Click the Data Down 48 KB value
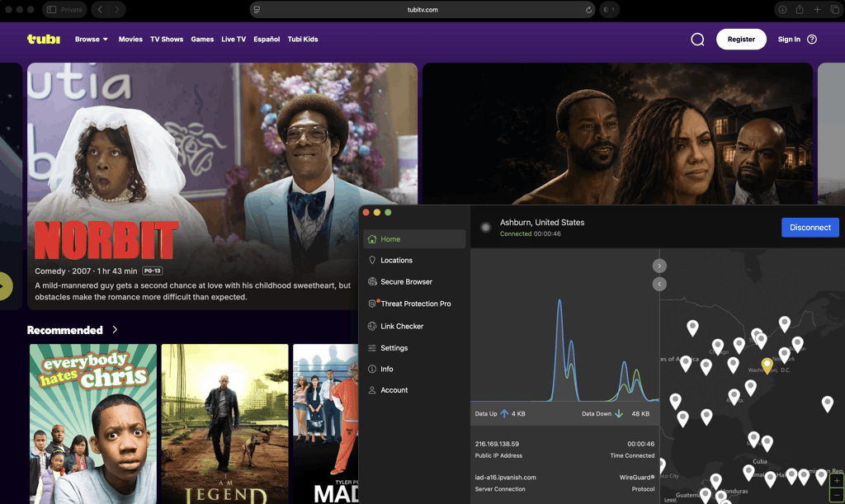The width and height of the screenshot is (845, 504). tap(640, 413)
